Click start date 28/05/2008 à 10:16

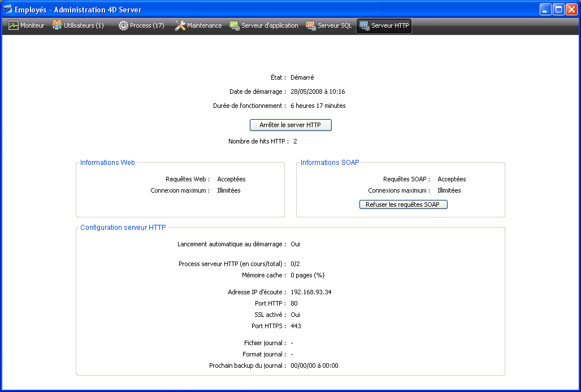(x=318, y=92)
